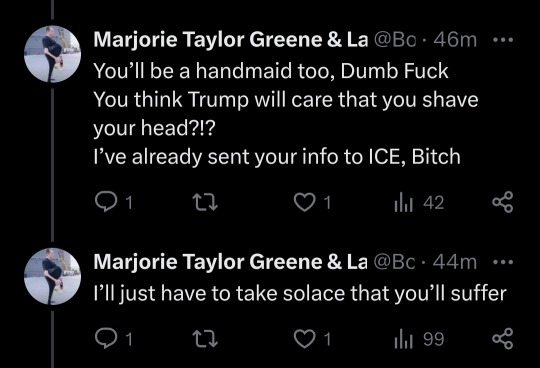Open display name on first tweet
The width and height of the screenshot is (540, 368).
(231, 40)
